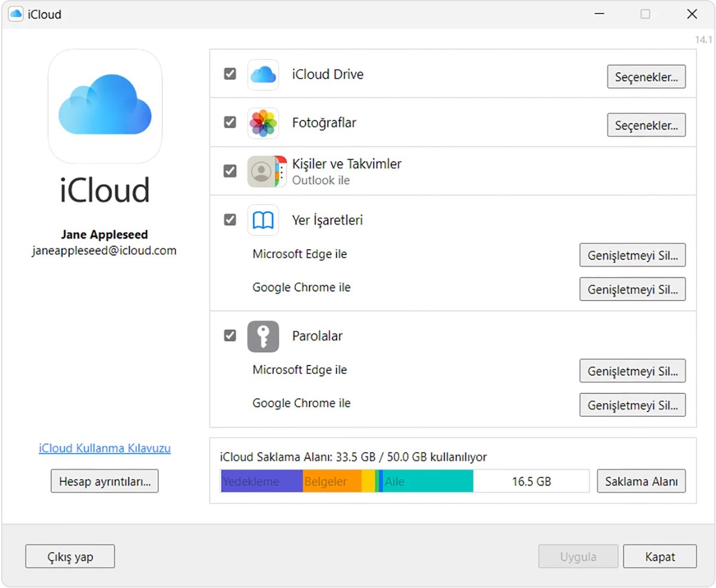The image size is (716, 588).
Task: Click the iCloud Saklama Alanı usage text
Action: [x=354, y=457]
